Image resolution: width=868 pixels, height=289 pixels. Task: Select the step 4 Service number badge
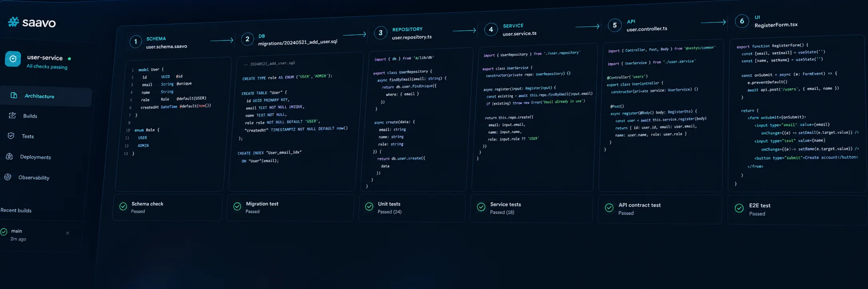point(491,29)
